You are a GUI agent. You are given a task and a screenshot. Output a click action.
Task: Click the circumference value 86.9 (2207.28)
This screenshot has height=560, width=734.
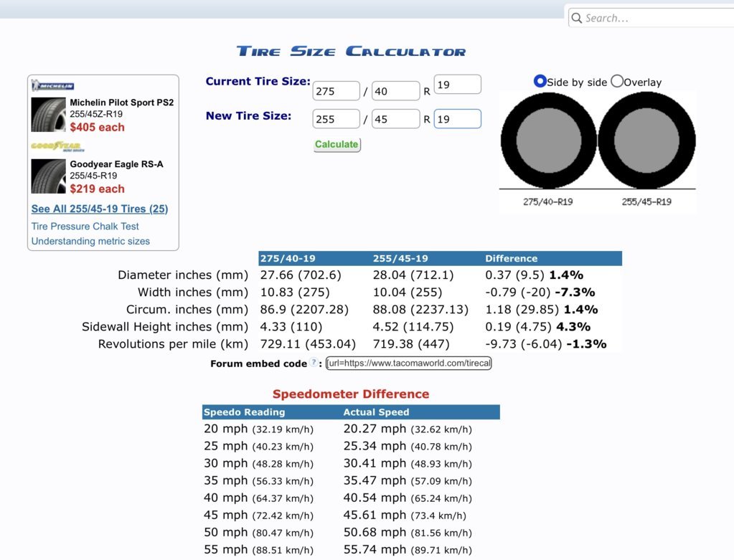coord(304,310)
